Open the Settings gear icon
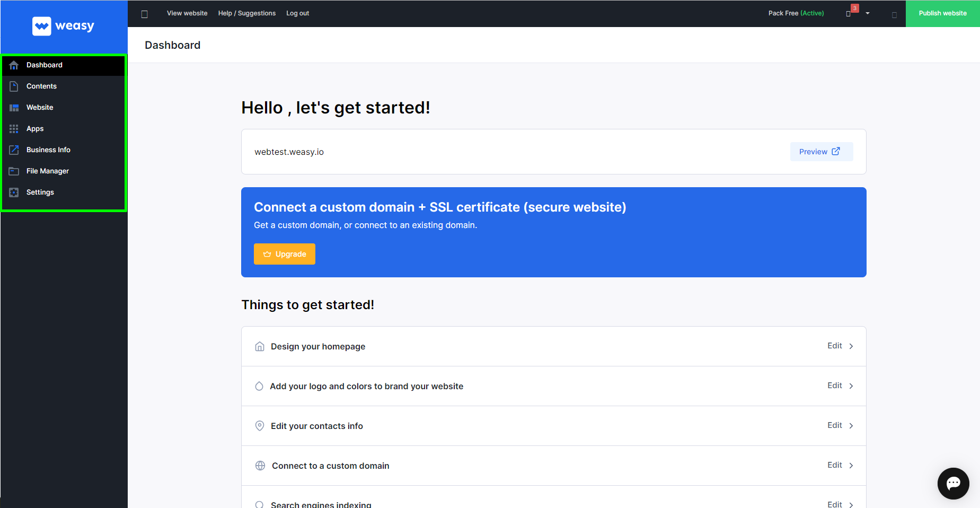The image size is (980, 508). point(14,192)
